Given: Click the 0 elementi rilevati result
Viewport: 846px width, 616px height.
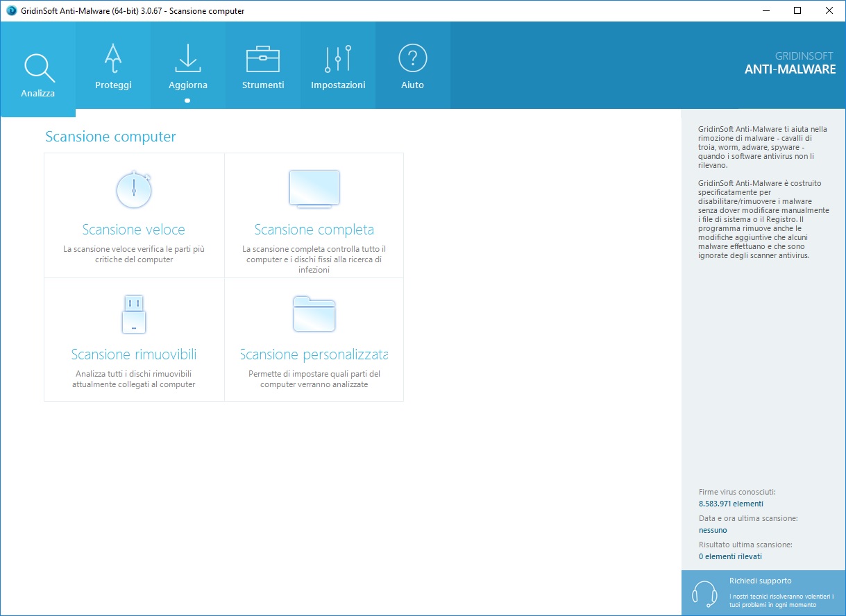Looking at the screenshot, I should pyautogui.click(x=730, y=556).
